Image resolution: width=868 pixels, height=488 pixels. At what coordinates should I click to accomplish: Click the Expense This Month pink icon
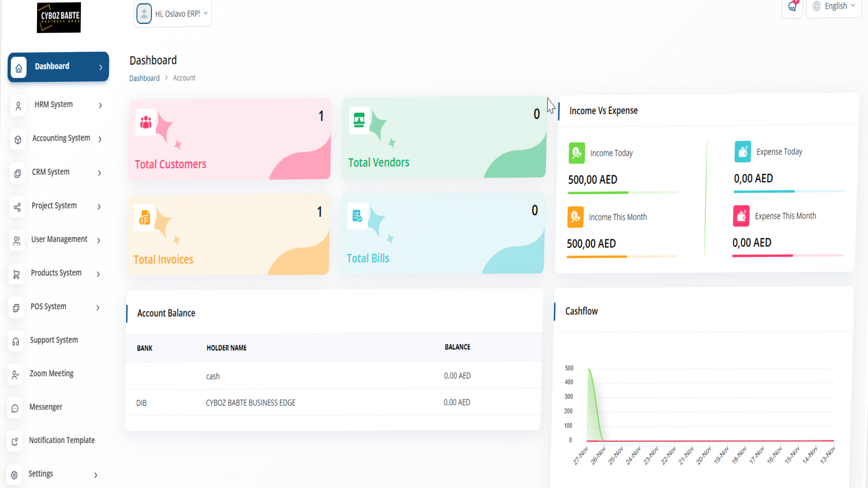[741, 216]
